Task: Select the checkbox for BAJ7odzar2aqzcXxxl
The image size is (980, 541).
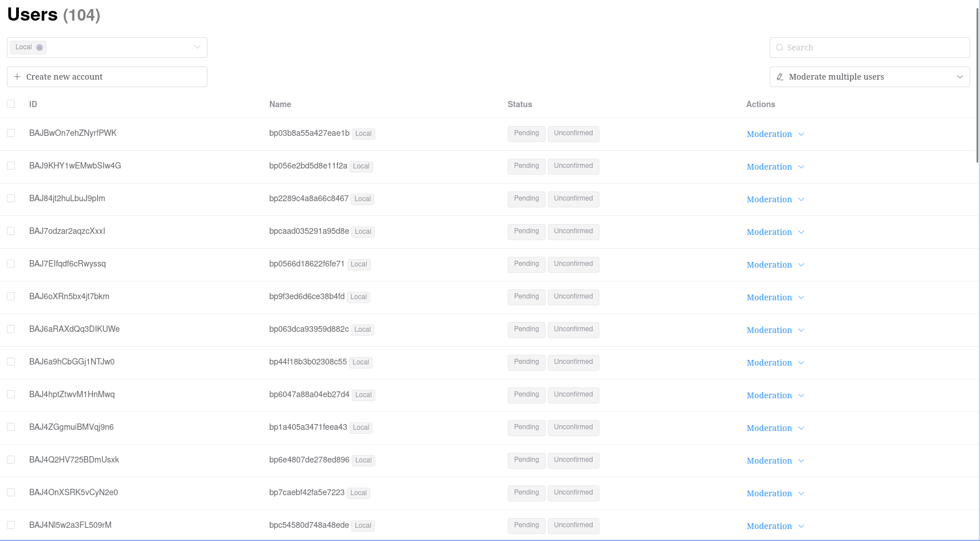Action: pyautogui.click(x=11, y=231)
